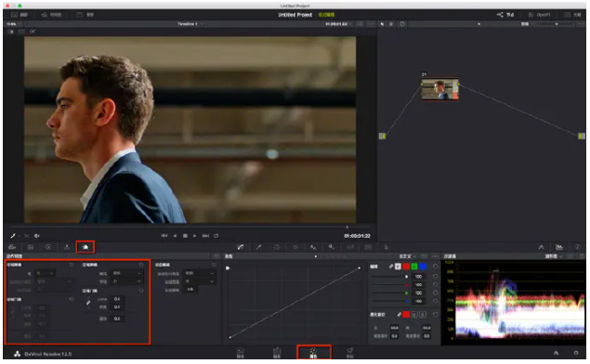590x364 pixels.
Task: Open the curves Custom mode dropdown
Action: click(408, 256)
